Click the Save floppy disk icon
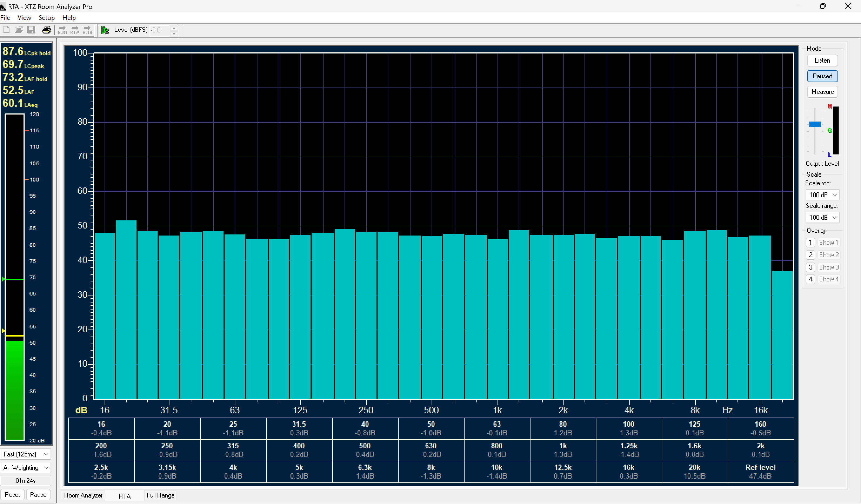The width and height of the screenshot is (861, 504). click(31, 30)
